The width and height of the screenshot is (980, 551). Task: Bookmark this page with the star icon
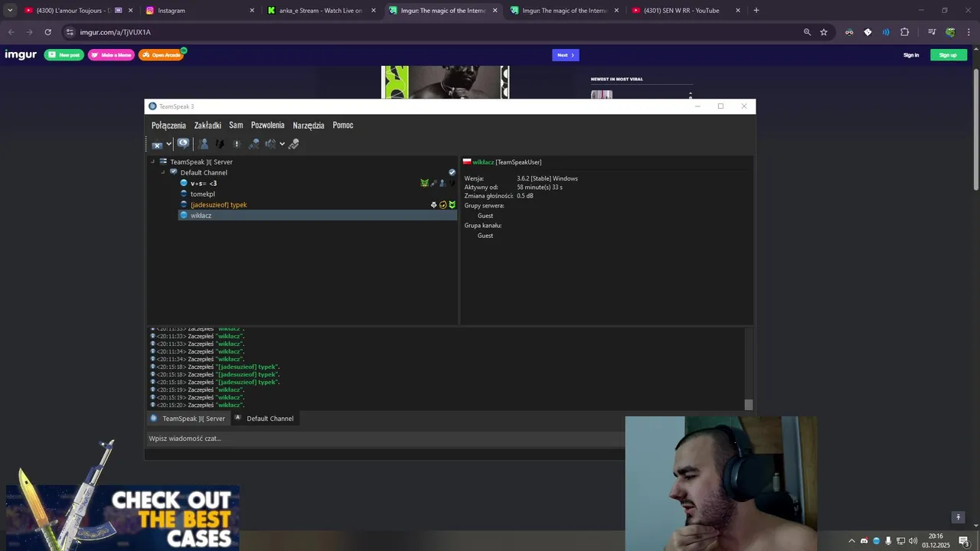[824, 32]
